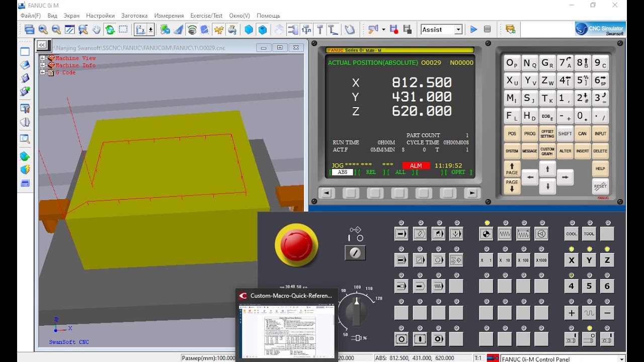Toggle the COOL coolant key

point(572,234)
